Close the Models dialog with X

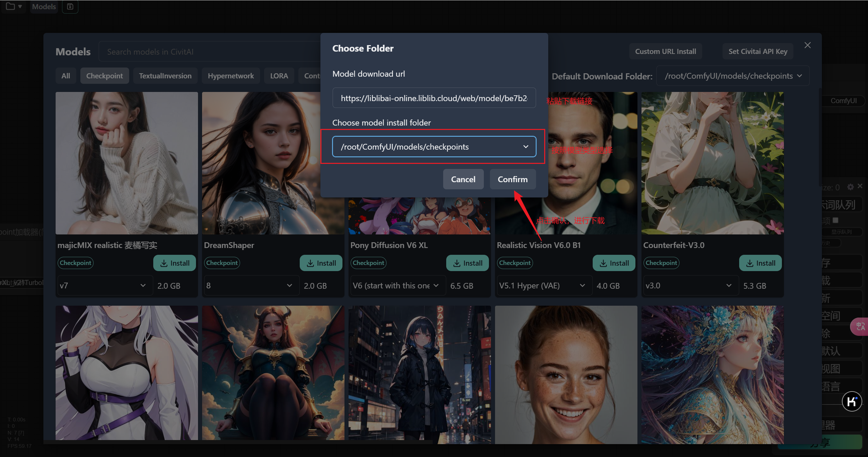pos(808,45)
